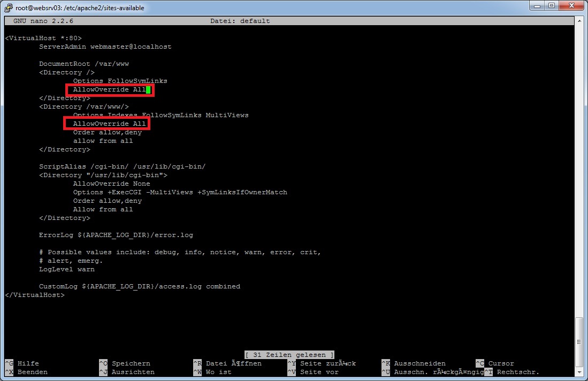Click the vertical scrollbar thumb
The image size is (588, 381).
[579, 342]
